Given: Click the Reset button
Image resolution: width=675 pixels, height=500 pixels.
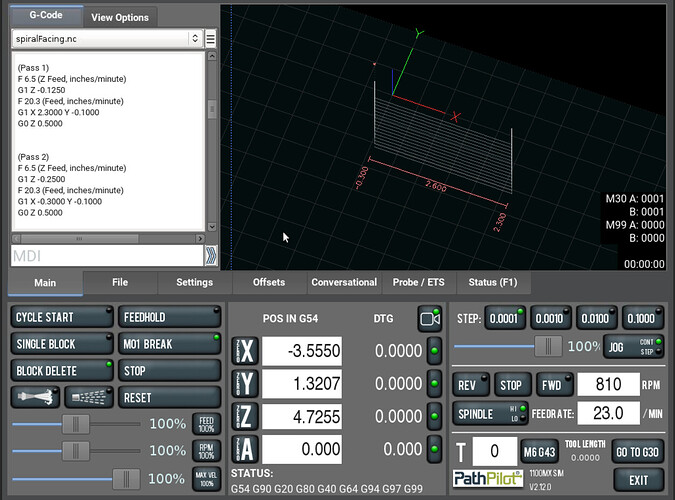Looking at the screenshot, I should click(170, 397).
